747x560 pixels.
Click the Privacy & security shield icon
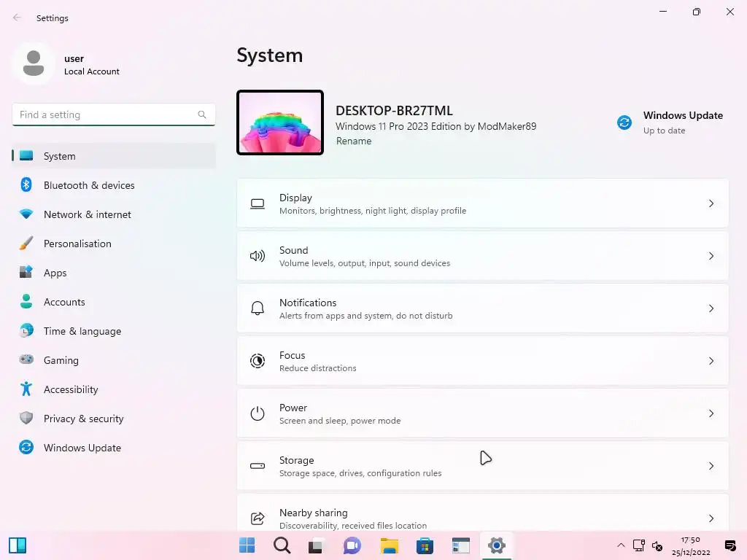[x=26, y=418]
